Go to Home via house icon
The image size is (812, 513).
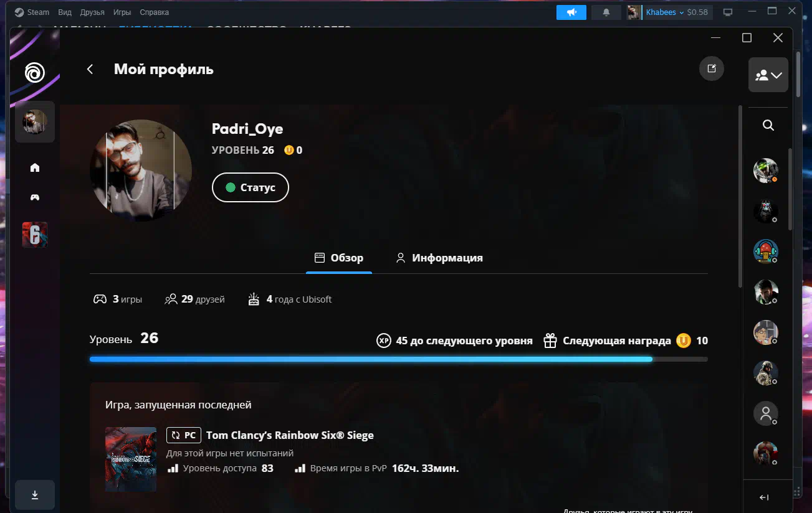(35, 167)
